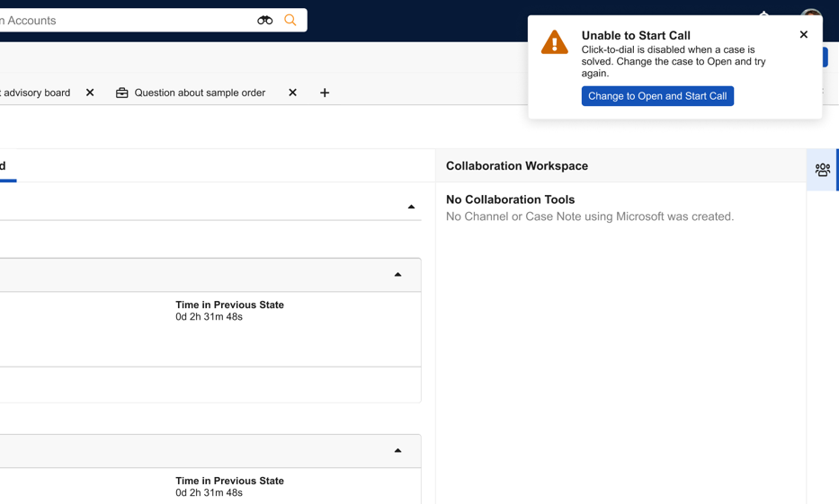Click the Unable to Start Call title

(635, 36)
